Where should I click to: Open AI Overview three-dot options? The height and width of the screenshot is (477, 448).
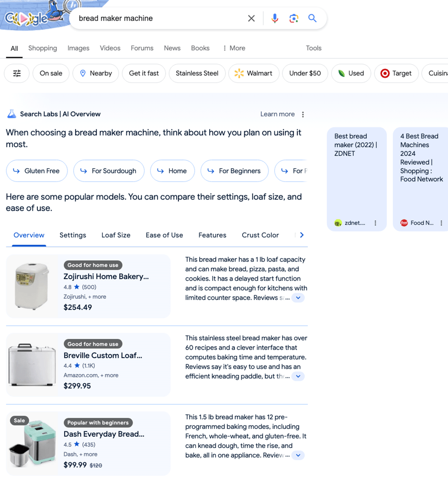303,114
